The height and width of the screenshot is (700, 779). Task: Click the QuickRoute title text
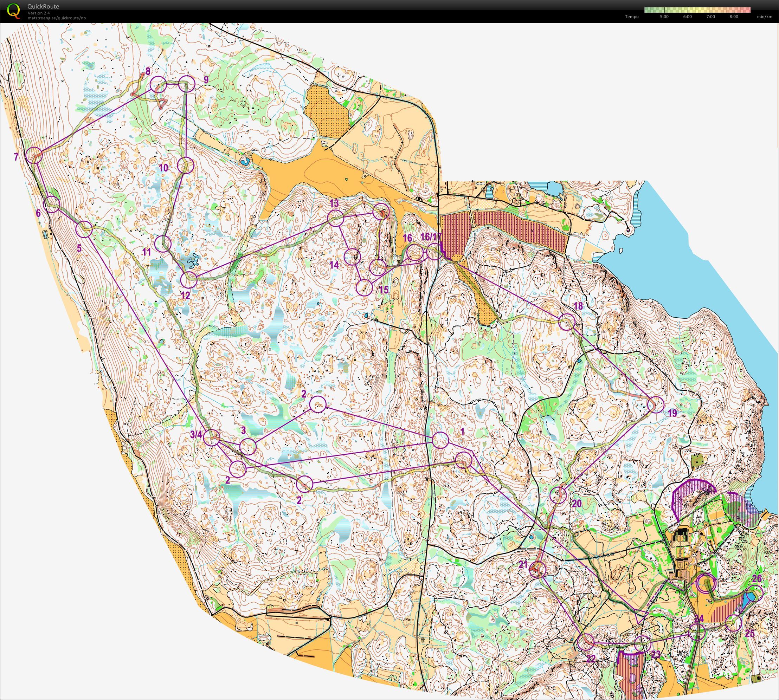coord(43,7)
